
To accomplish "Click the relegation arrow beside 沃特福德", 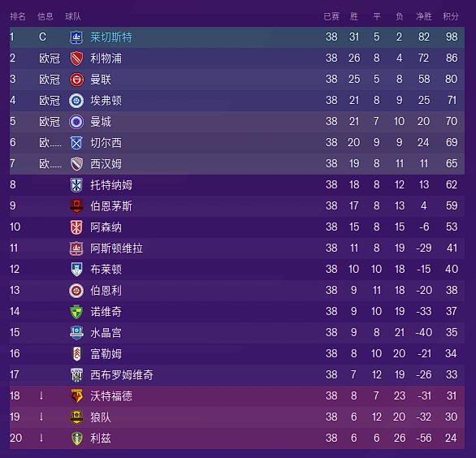I will pyautogui.click(x=41, y=395).
